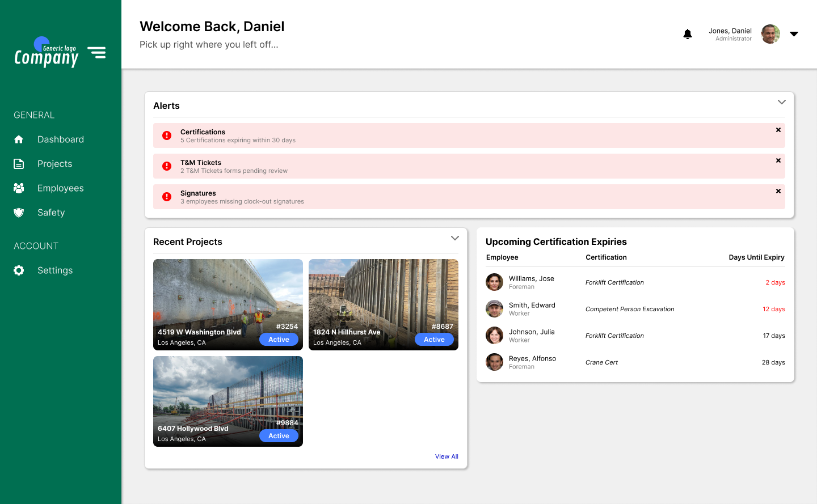
Task: Click the View All projects link
Action: pos(447,456)
